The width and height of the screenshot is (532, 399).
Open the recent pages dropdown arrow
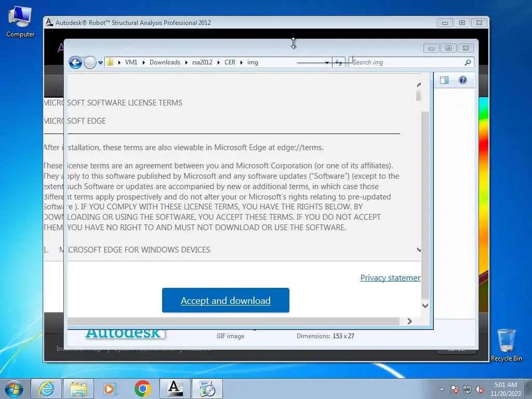click(100, 63)
